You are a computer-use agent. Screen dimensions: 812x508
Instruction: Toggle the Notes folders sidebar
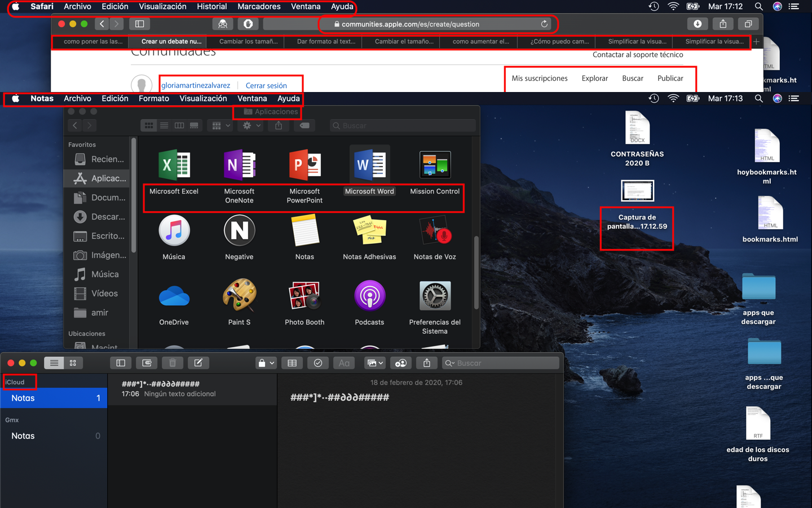[x=121, y=363]
